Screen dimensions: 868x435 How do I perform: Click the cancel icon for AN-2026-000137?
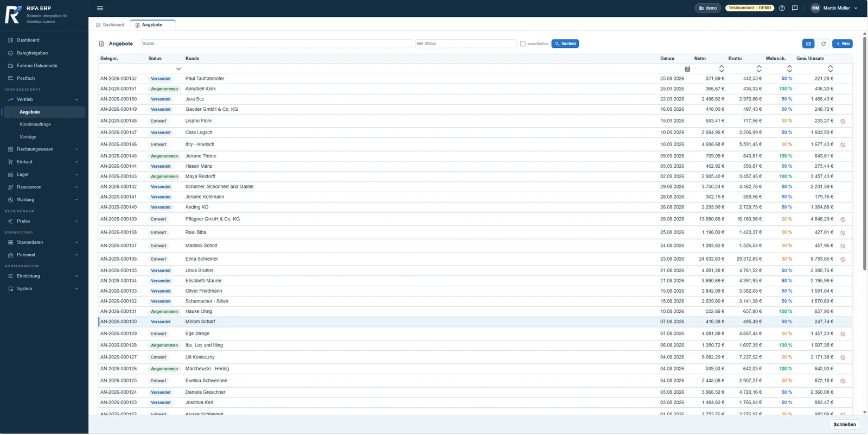843,246
